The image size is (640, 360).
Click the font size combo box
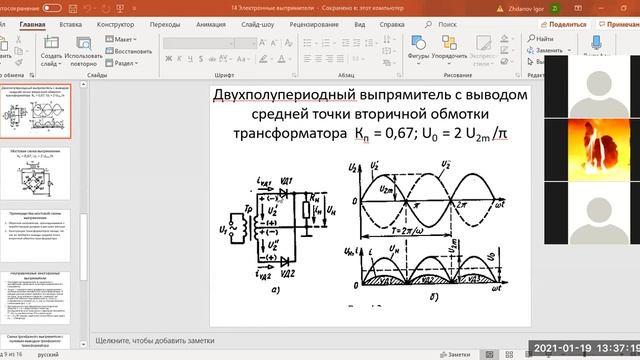[x=246, y=43]
